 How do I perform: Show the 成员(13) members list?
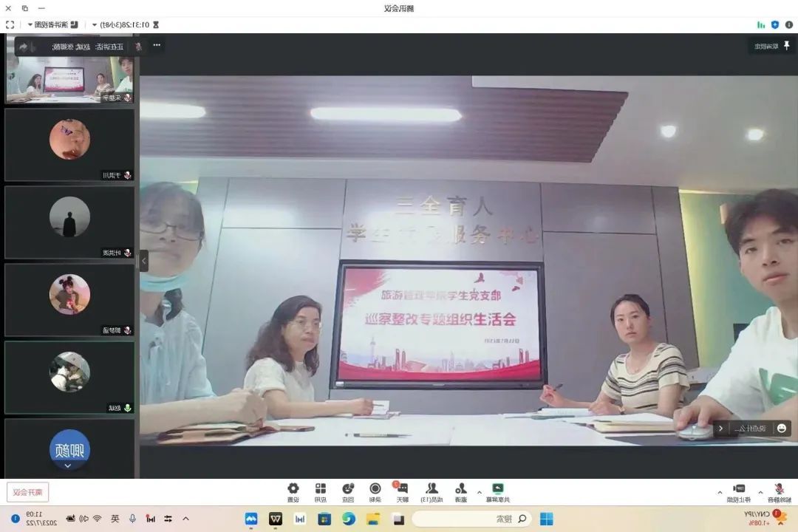(432, 491)
